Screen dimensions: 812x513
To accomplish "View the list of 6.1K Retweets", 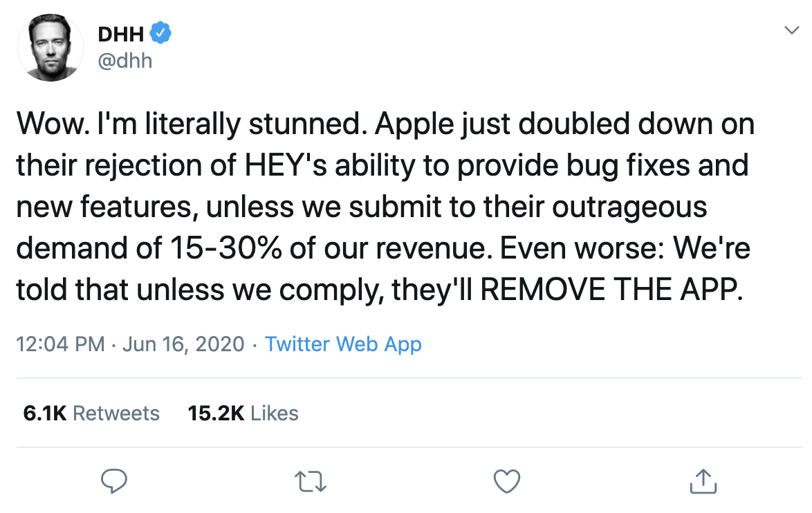I will point(91,413).
